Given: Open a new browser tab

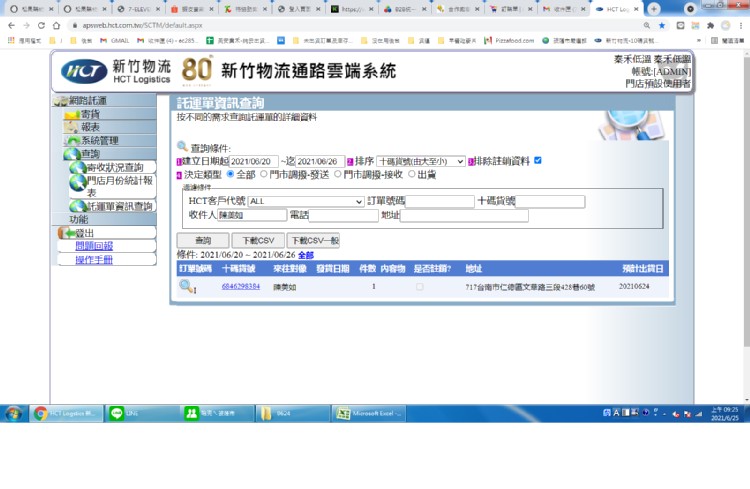Looking at the screenshot, I should [x=654, y=9].
